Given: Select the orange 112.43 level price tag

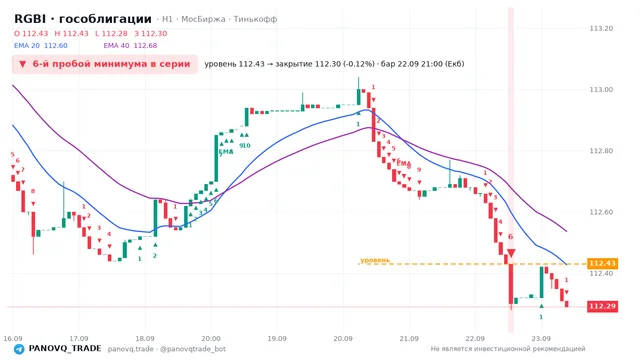Looking at the screenshot, I should pos(602,264).
